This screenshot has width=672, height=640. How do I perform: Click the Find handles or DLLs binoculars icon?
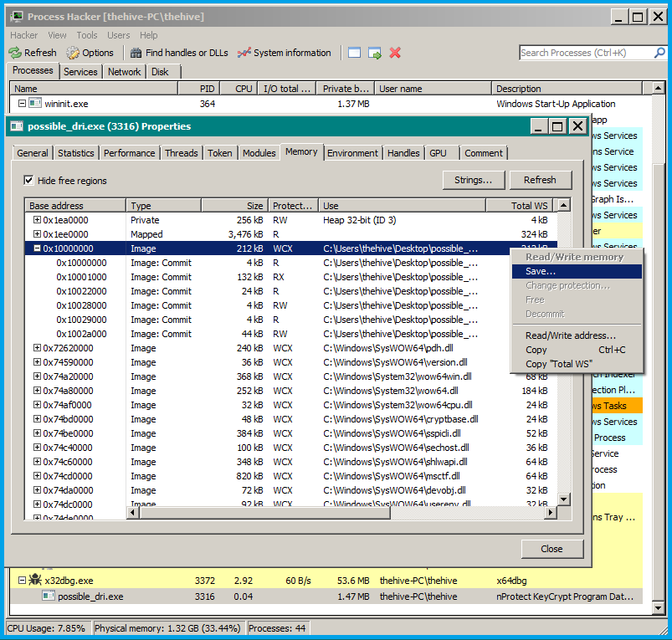click(x=136, y=53)
